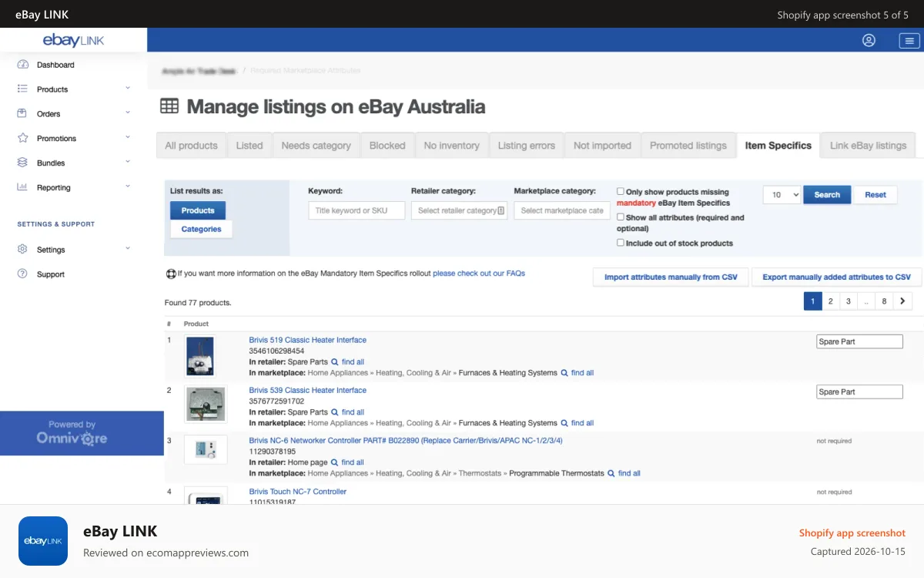
Task: Click the Keyword title or SKU field
Action: (x=357, y=210)
